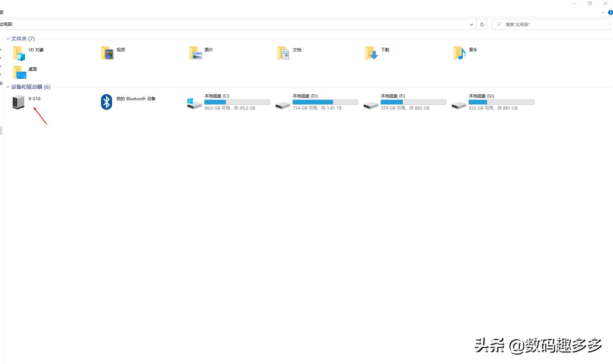Screen dimensions: 613x364
Task: Click the 桌面 label text
Action: (x=33, y=69)
